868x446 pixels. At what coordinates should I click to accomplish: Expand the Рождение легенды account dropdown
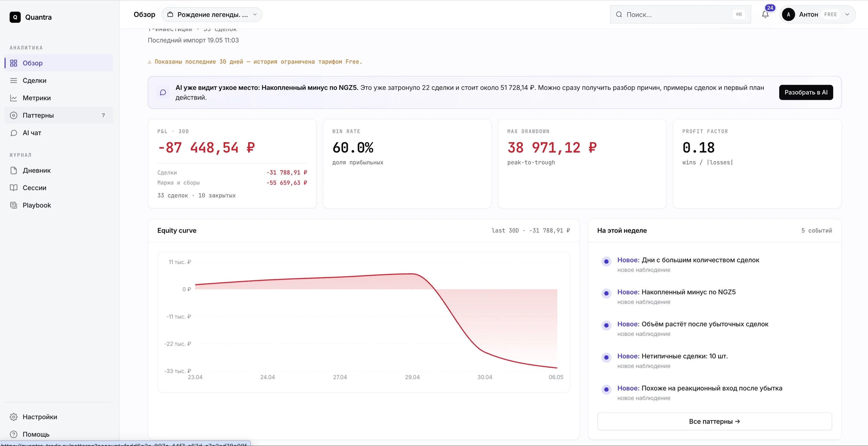pos(212,14)
